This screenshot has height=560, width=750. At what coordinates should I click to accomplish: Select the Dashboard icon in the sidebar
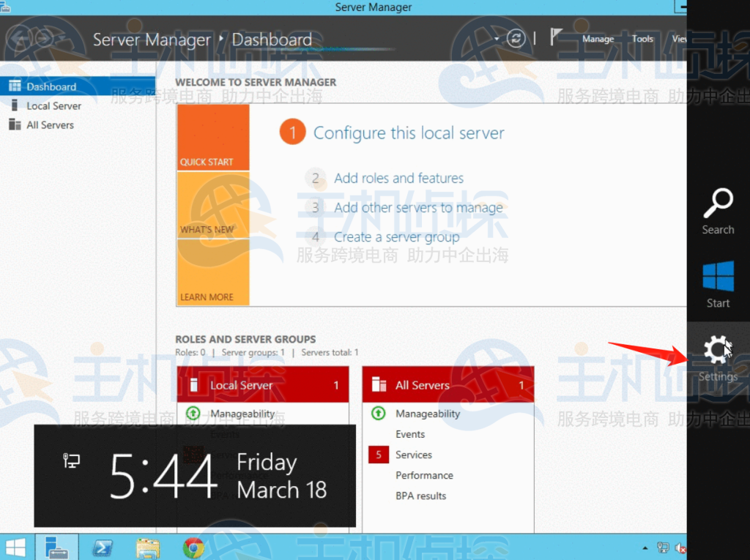[x=13, y=86]
